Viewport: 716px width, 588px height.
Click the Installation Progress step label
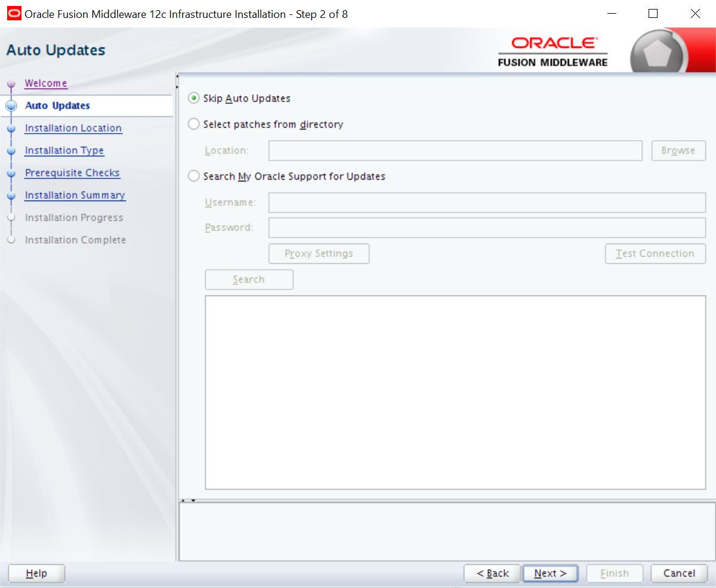pyautogui.click(x=74, y=217)
